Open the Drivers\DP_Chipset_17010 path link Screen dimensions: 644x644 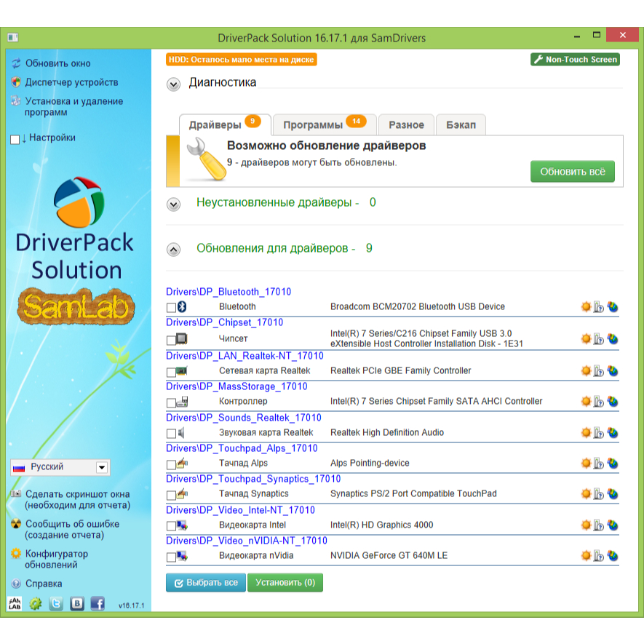(x=225, y=322)
